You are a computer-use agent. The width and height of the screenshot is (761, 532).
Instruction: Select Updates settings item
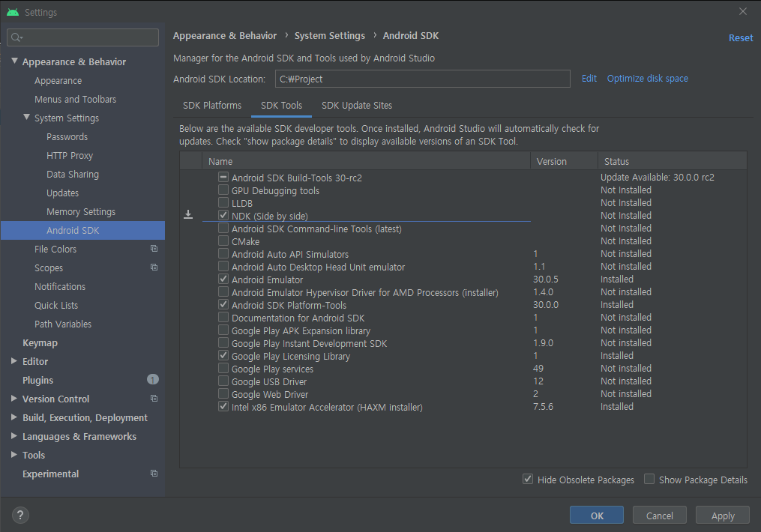[63, 193]
